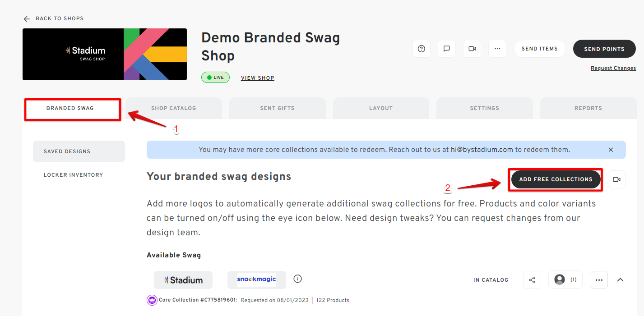Click the Stadium Swag Shop banner thumbnail
This screenshot has width=644, height=316.
(x=105, y=55)
